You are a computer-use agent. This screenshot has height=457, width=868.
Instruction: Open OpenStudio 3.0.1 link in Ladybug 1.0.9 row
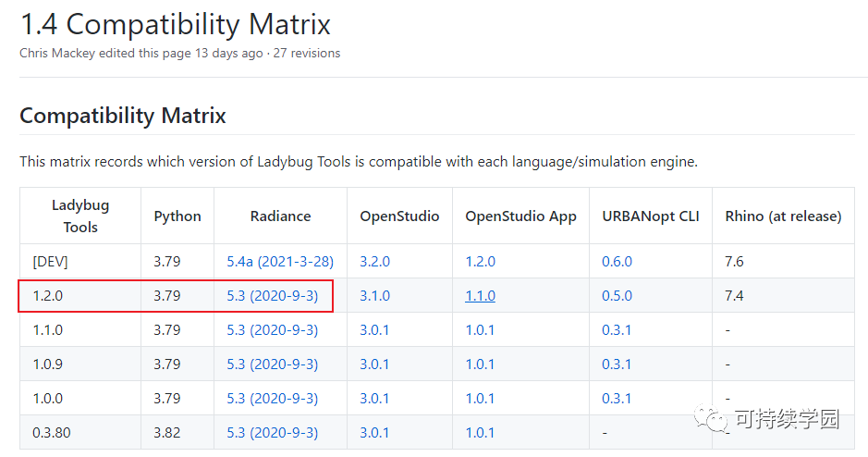[x=374, y=364]
